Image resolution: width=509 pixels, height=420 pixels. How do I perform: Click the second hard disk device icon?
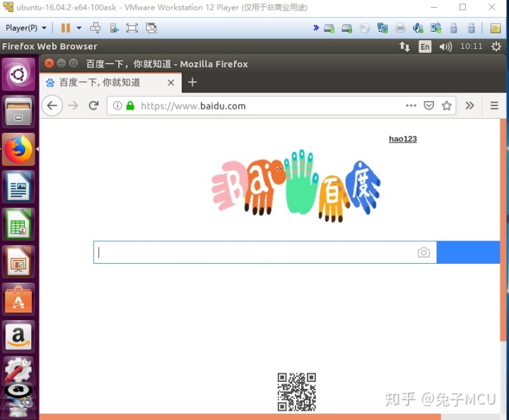pyautogui.click(x=346, y=28)
